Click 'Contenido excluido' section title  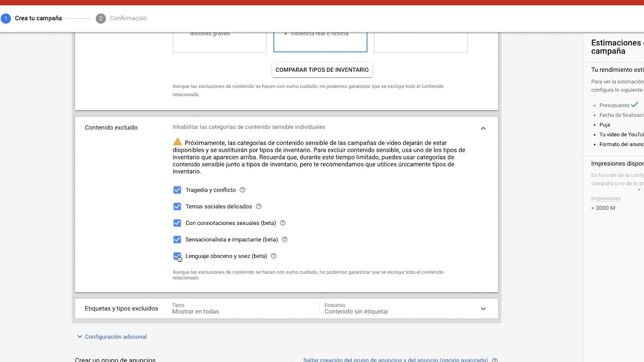pyautogui.click(x=111, y=127)
